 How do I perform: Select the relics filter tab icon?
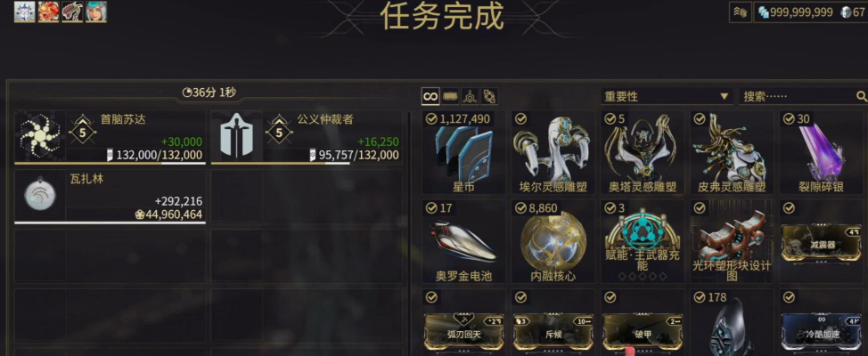pyautogui.click(x=489, y=97)
